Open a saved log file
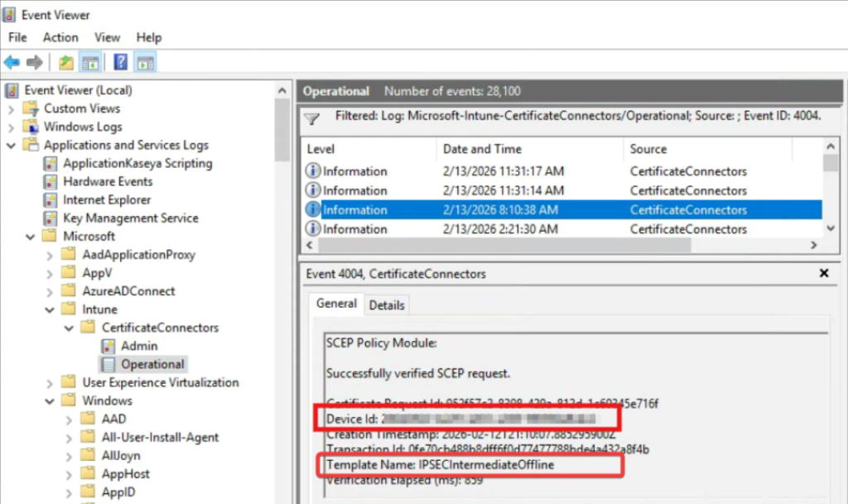848x504 pixels. coord(65,61)
